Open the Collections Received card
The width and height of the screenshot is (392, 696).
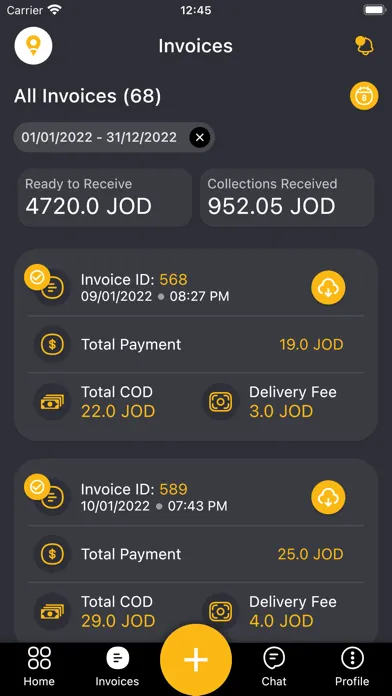(287, 198)
